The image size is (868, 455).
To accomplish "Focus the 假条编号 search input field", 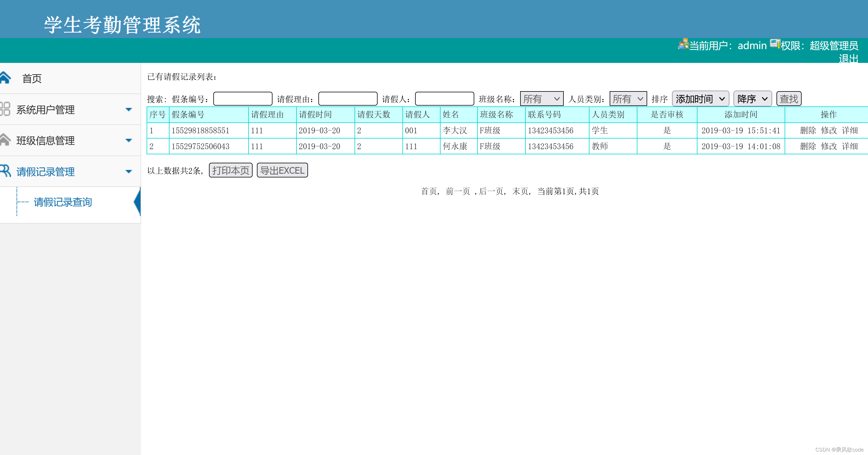I will point(242,99).
